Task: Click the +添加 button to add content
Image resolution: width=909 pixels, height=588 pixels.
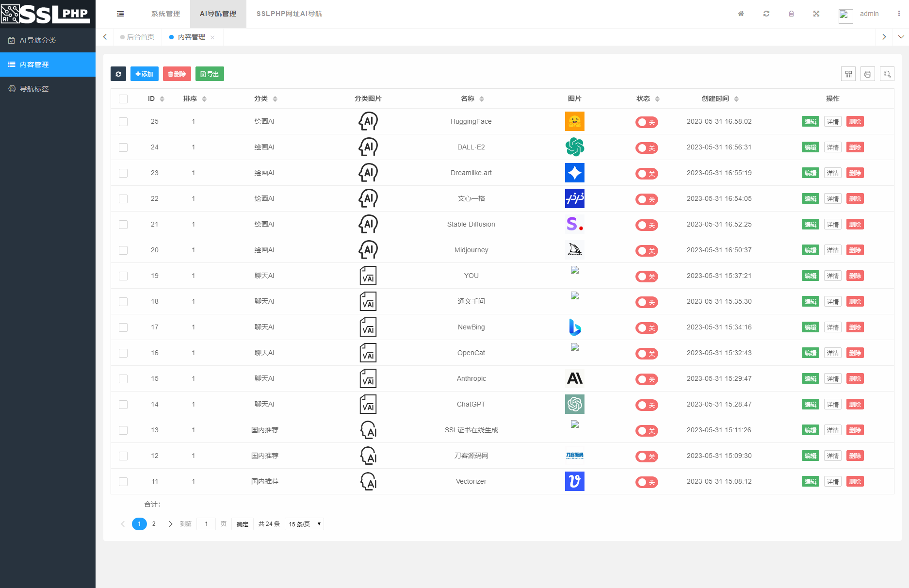Action: click(x=144, y=74)
